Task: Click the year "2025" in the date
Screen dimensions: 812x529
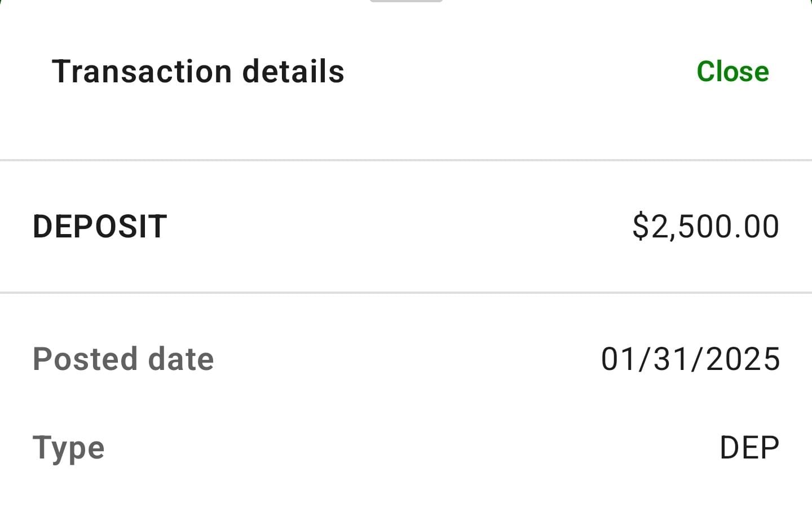Action: pyautogui.click(x=743, y=359)
